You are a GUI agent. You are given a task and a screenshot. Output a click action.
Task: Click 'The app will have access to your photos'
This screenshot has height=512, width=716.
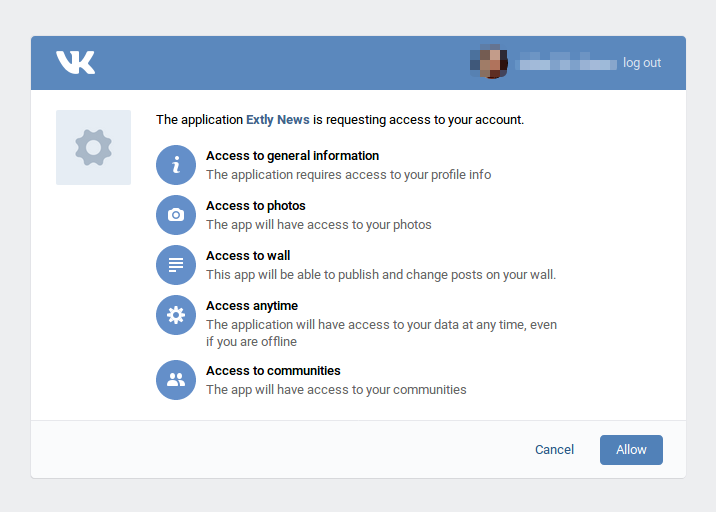pos(319,225)
